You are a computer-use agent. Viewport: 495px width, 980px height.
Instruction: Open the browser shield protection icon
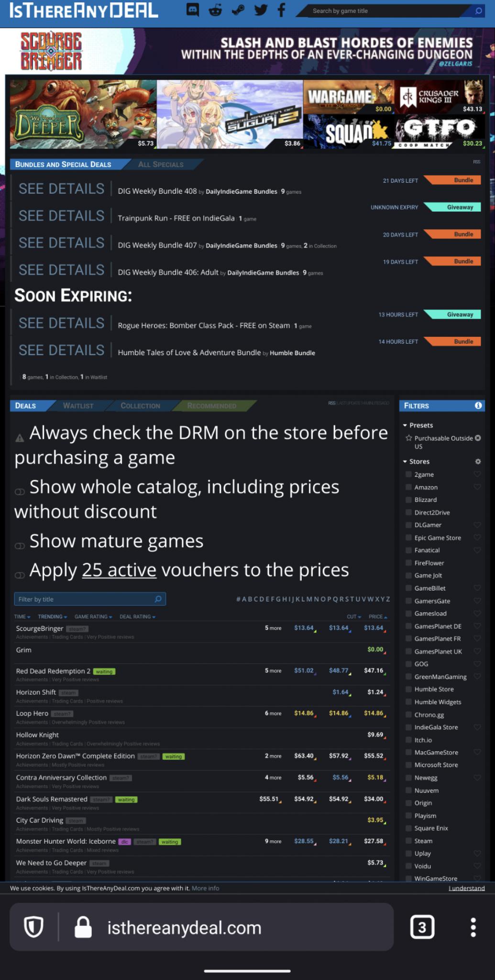point(33,927)
